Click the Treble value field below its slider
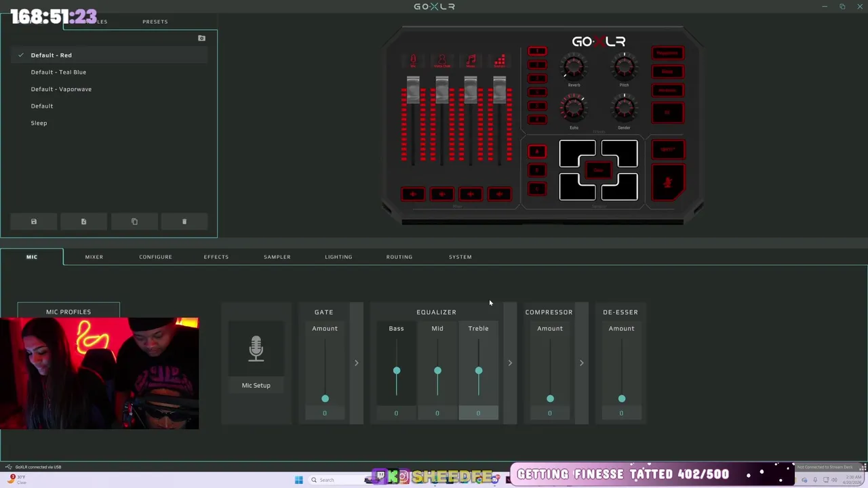 coord(478,413)
